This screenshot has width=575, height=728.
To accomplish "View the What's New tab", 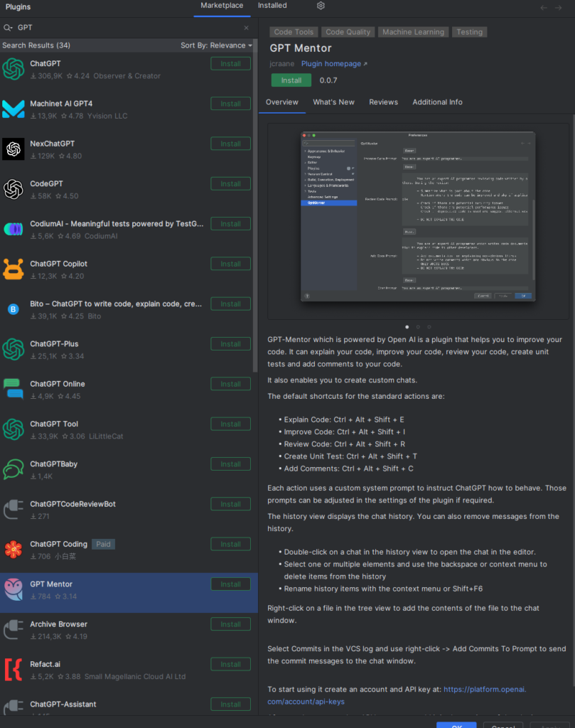I will pos(333,102).
